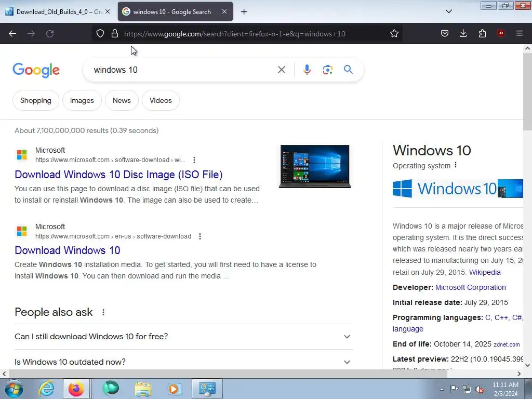The height and width of the screenshot is (399, 532).
Task: Switch to Download_Old_Builds_4_0 tab
Action: pos(58,11)
